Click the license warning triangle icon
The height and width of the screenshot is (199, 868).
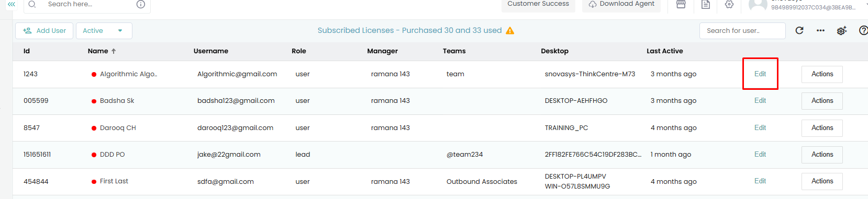coord(510,30)
